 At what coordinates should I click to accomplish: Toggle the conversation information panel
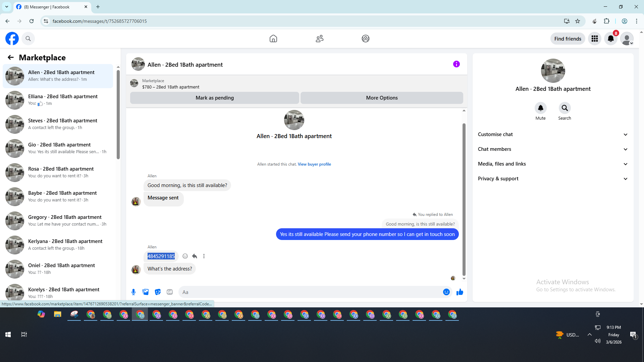(x=456, y=64)
